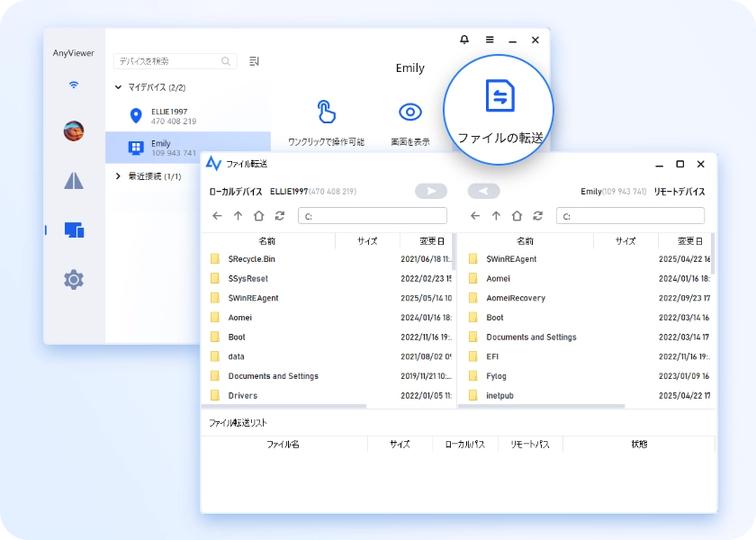
Task: Click the sort list icon beside search
Action: (x=254, y=61)
